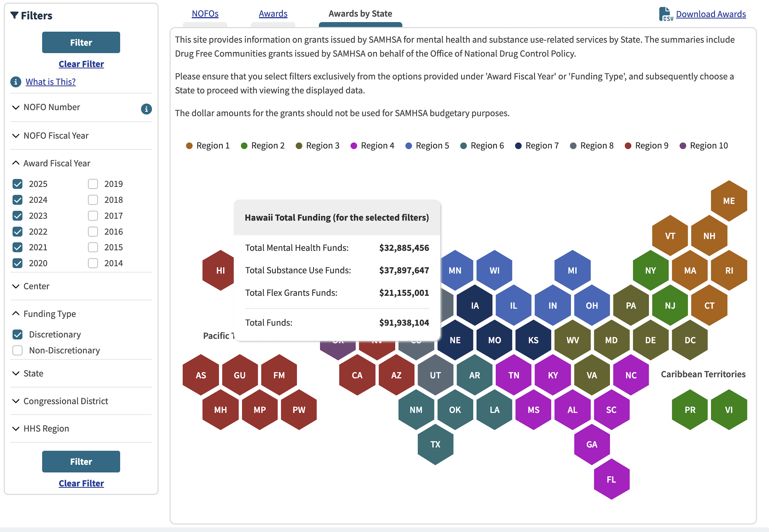Uncheck the 2025 award fiscal year
Viewport: 769px width, 532px height.
[18, 184]
